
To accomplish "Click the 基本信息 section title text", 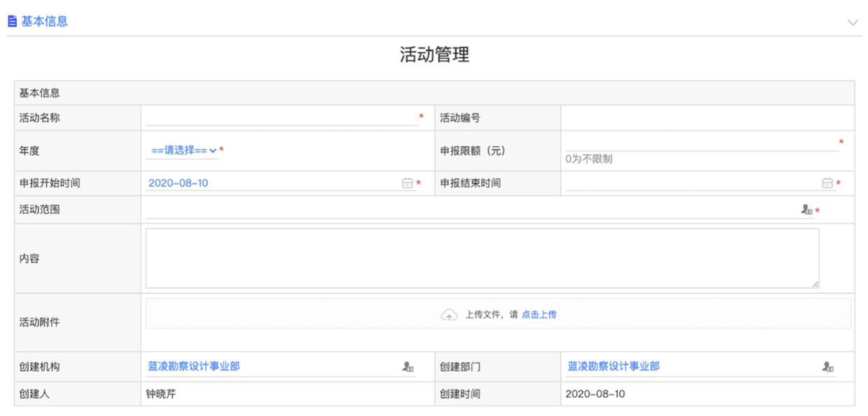I will pos(44,21).
